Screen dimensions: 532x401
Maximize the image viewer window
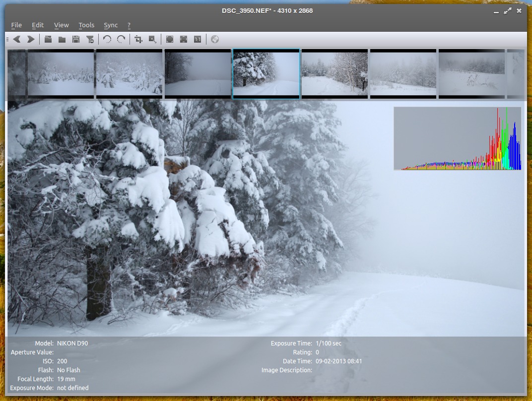pyautogui.click(x=508, y=11)
